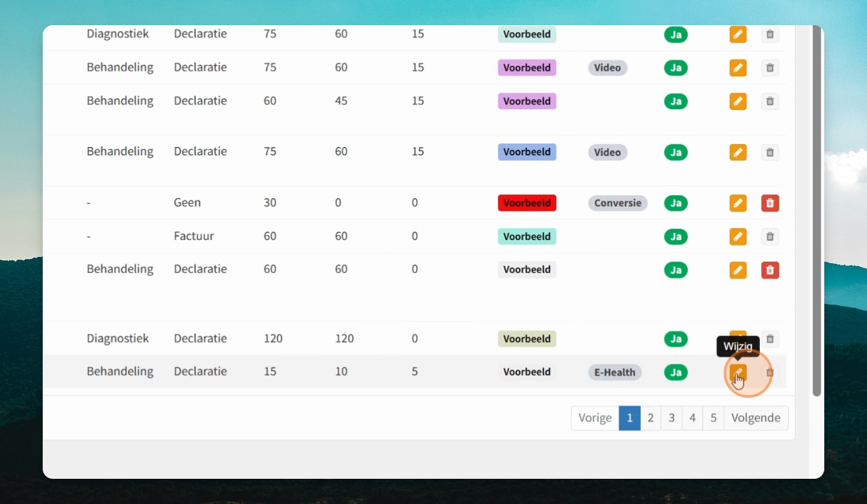This screenshot has width=867, height=504.
Task: Delete the Diagnostiek row with duration 75
Action: click(x=770, y=34)
